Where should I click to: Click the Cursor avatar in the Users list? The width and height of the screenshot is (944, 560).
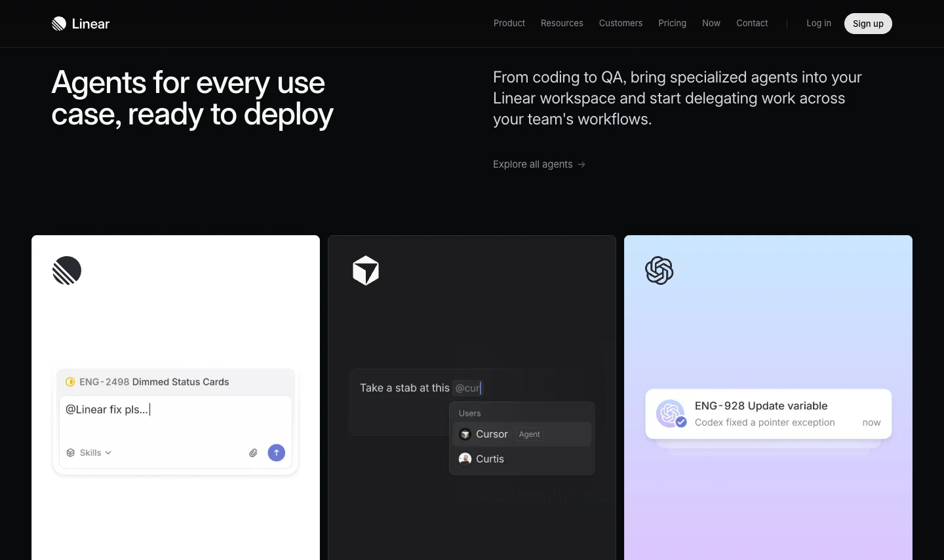pos(465,434)
